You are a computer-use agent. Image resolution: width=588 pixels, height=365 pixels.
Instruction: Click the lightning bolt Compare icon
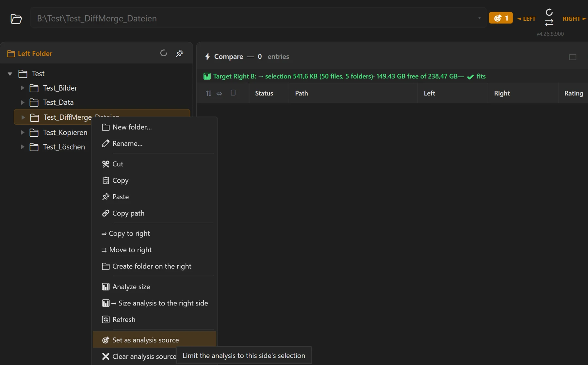pyautogui.click(x=207, y=57)
